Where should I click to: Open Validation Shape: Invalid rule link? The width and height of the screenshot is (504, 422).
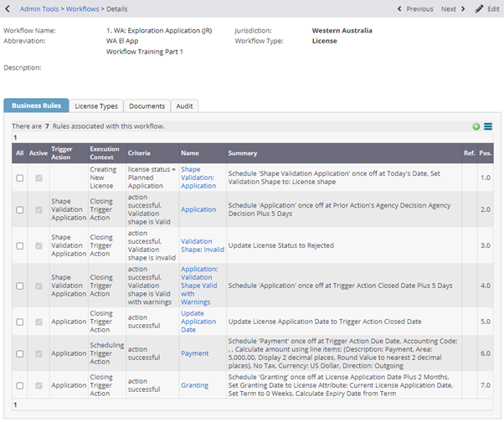[203, 245]
